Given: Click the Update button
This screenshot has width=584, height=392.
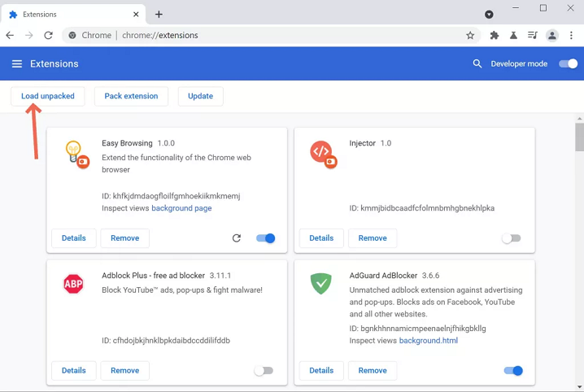Looking at the screenshot, I should (200, 97).
